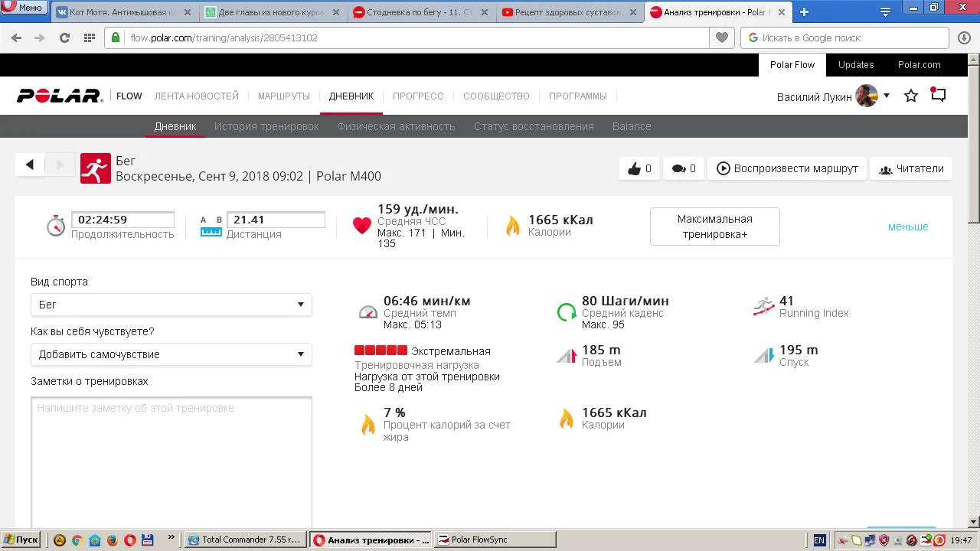The height and width of the screenshot is (551, 980).
Task: Go to previous training with left arrow
Action: [x=30, y=165]
